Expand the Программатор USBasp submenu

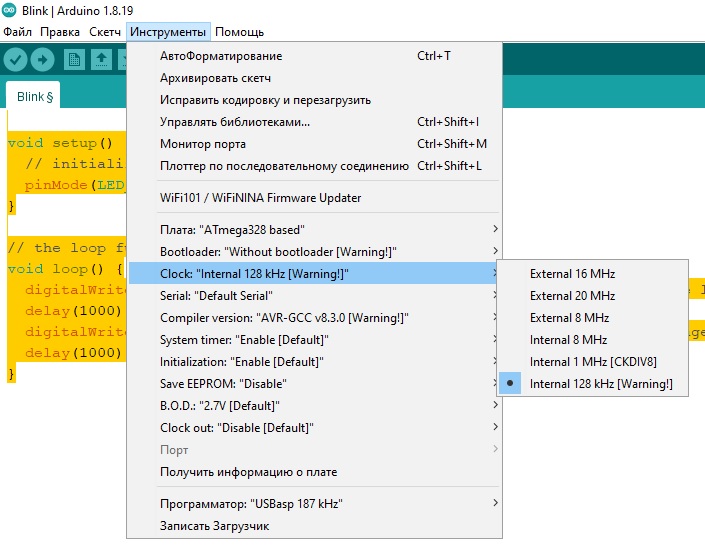314,503
